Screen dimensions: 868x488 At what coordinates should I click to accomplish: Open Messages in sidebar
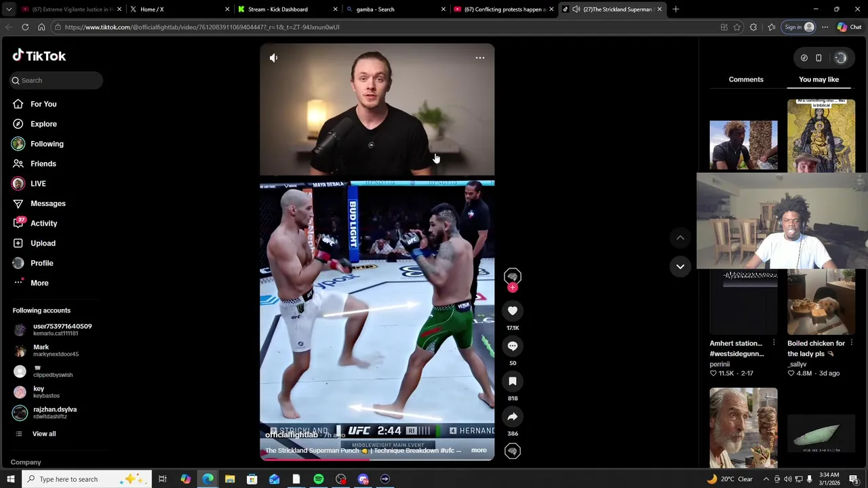(47, 203)
